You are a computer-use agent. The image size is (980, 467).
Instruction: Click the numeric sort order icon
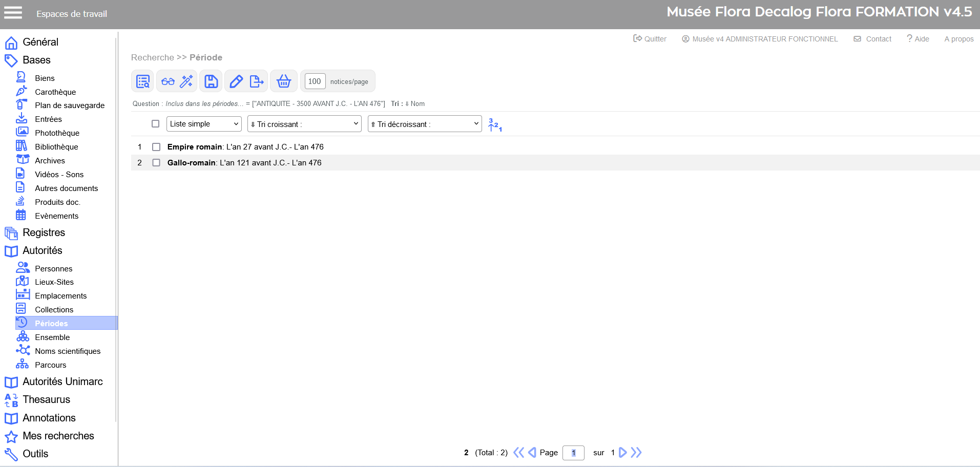click(494, 124)
